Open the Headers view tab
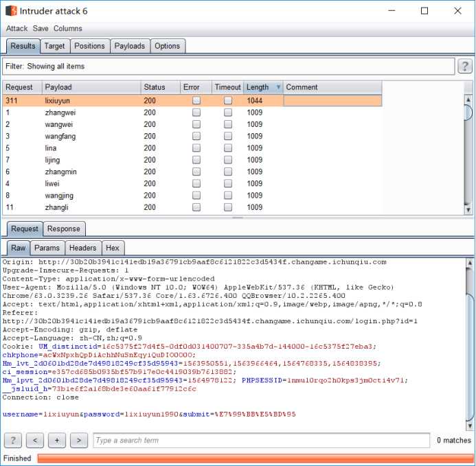The width and height of the screenshot is (476, 466). [x=83, y=248]
